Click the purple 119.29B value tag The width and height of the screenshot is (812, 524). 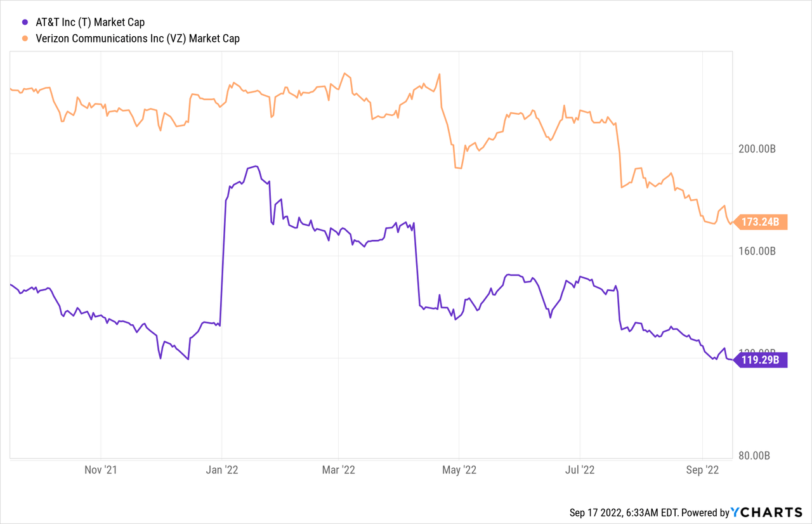click(763, 360)
